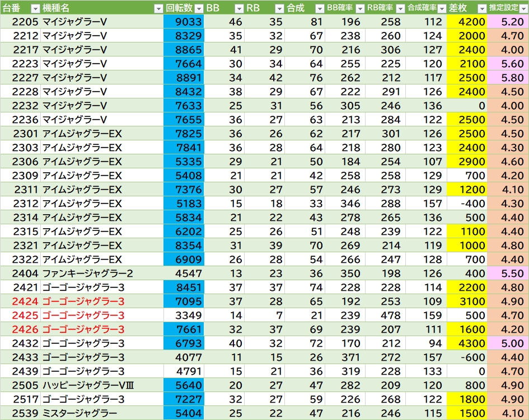The image size is (529, 420).
Task: Select machine number cell 2205
Action: pos(21,22)
